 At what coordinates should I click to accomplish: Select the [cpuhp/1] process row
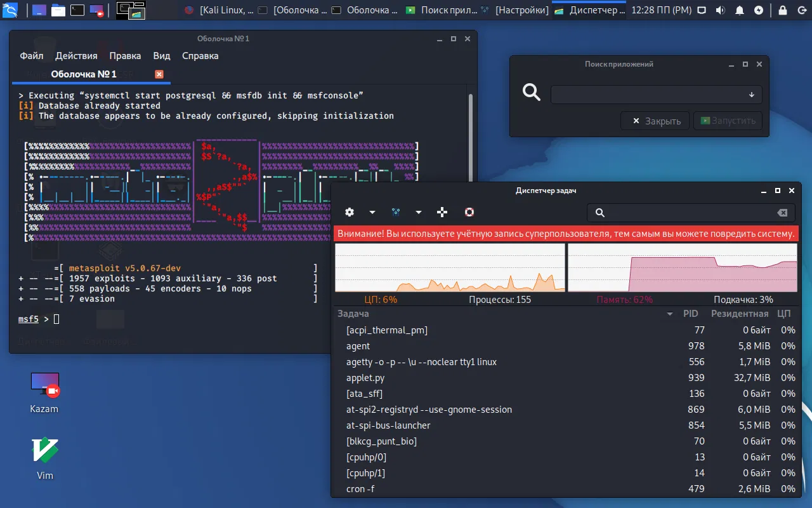(x=566, y=473)
